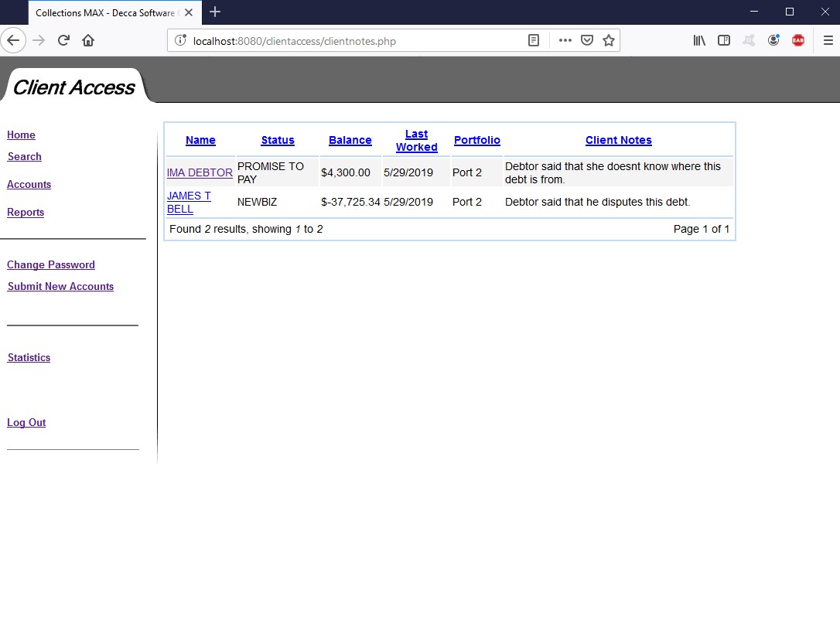This screenshot has width=840, height=617.
Task: Open the Search sidebar link
Action: (x=24, y=156)
